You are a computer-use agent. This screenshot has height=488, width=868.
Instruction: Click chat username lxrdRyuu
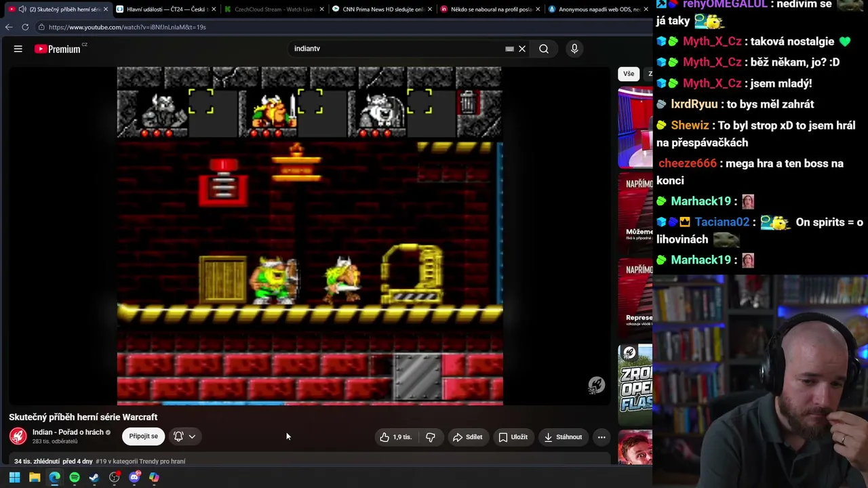694,104
